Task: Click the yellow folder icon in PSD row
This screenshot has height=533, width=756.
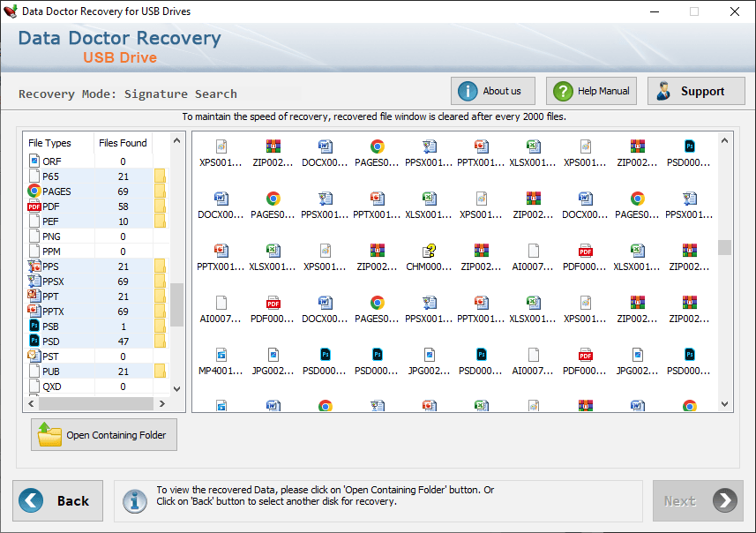Action: pyautogui.click(x=160, y=341)
